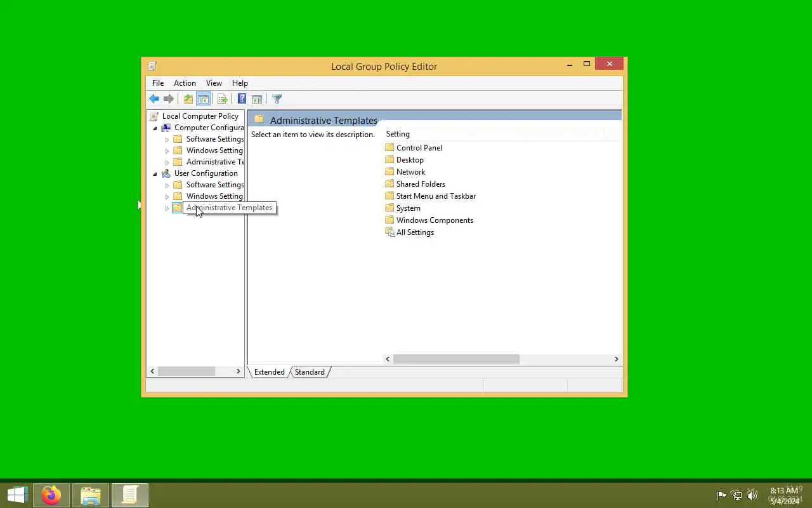
Task: Click the settings pane scroll right arrow
Action: [616, 359]
